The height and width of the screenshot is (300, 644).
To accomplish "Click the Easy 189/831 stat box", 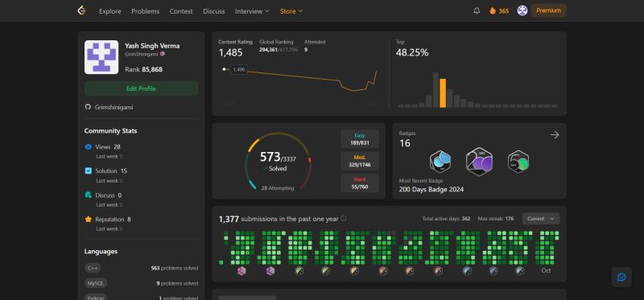I will (359, 139).
